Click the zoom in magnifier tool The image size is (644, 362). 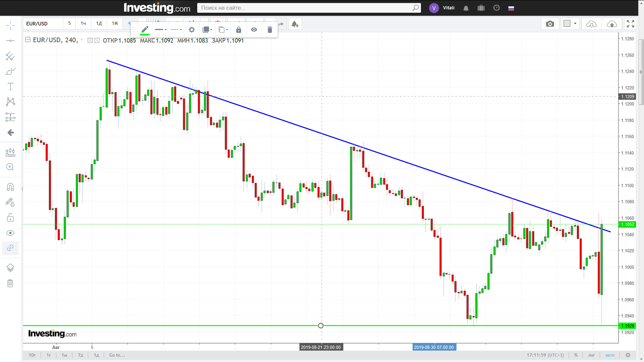[10, 167]
